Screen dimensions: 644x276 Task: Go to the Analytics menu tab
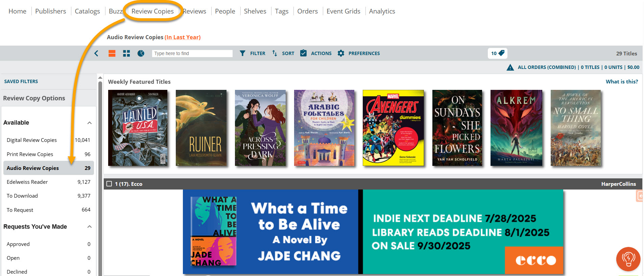(382, 11)
